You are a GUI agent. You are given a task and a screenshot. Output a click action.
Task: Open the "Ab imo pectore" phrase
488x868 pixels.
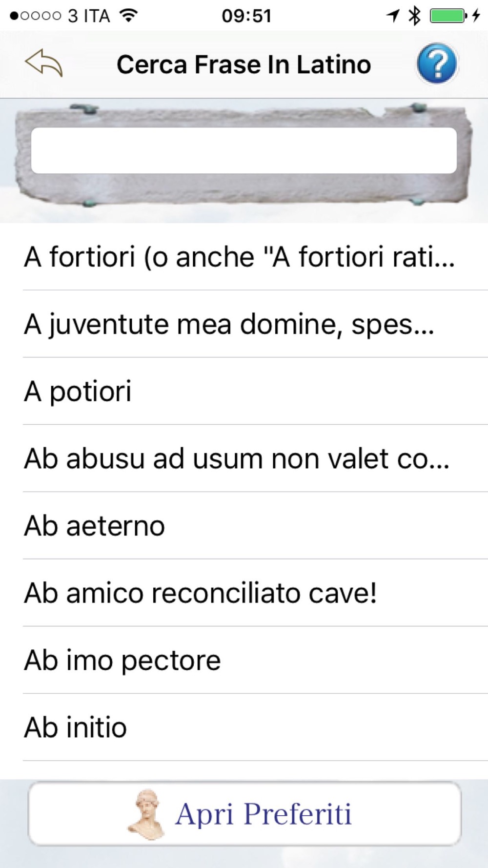tap(122, 661)
